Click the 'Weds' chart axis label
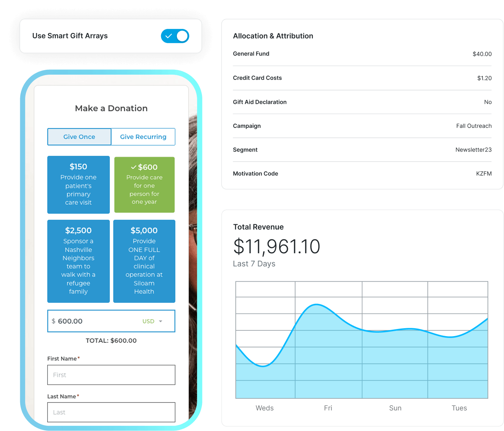This screenshot has width=504, height=431. 265,408
